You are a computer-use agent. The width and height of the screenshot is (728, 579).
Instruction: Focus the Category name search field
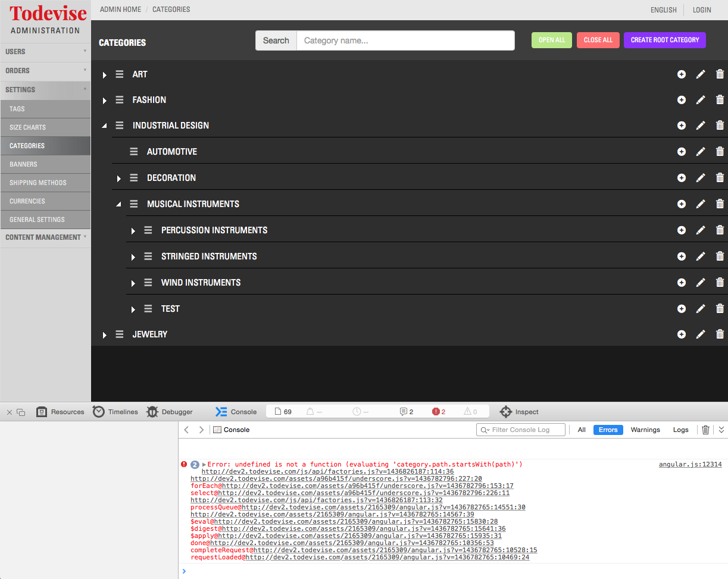pos(406,40)
